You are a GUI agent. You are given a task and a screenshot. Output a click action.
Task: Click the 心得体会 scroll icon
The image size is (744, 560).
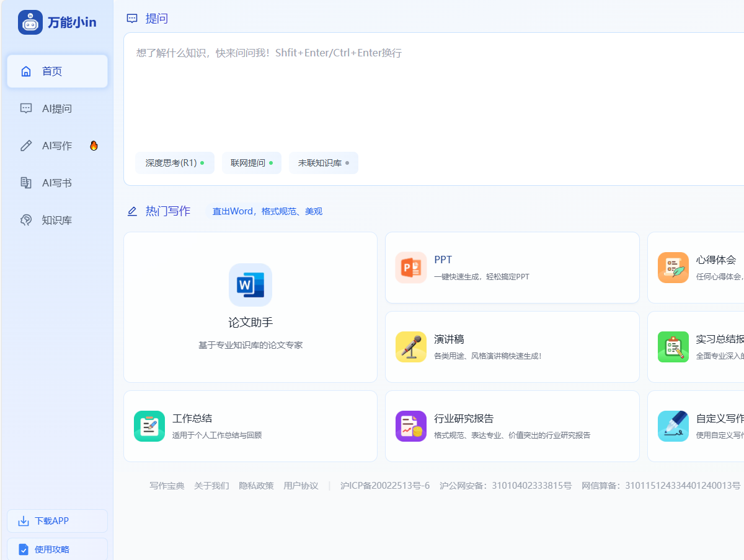coord(673,268)
